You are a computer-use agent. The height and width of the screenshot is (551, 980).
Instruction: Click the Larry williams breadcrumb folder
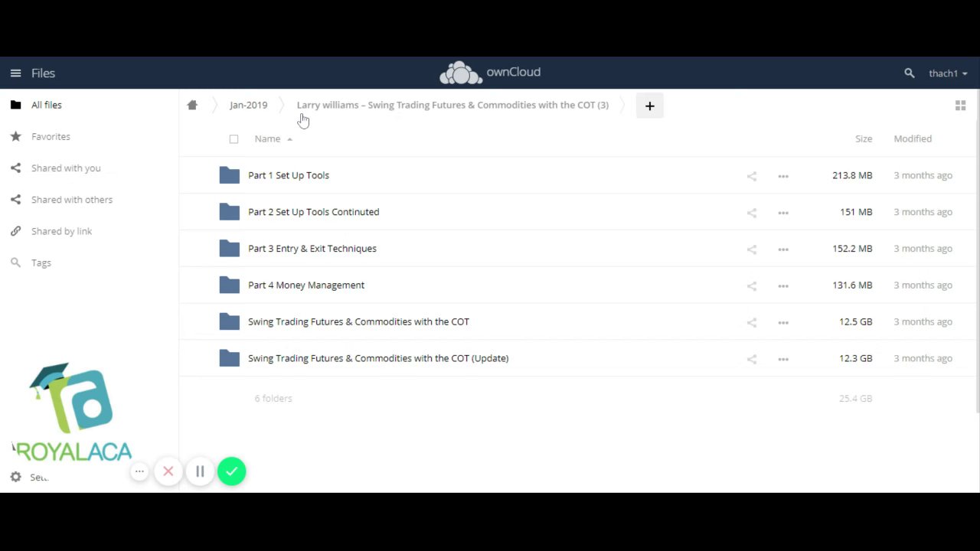pyautogui.click(x=452, y=105)
